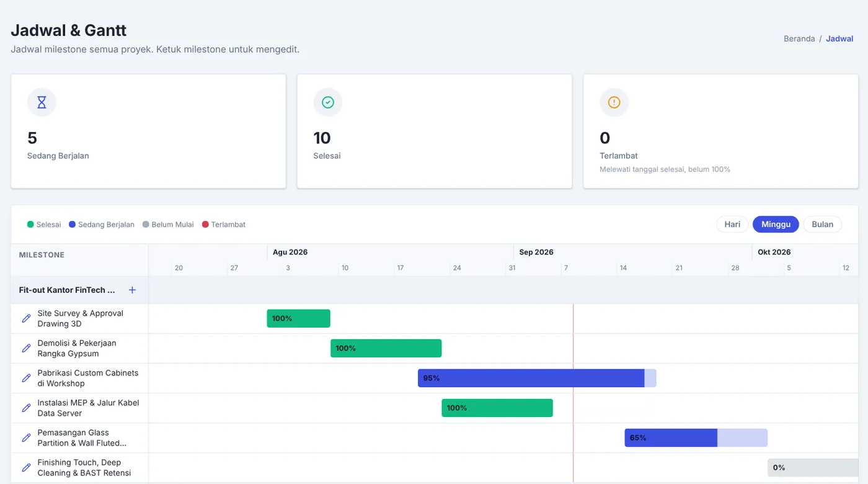The image size is (868, 484).
Task: Click the Site Survey & Approval Drawing 3D label
Action: [x=81, y=318]
